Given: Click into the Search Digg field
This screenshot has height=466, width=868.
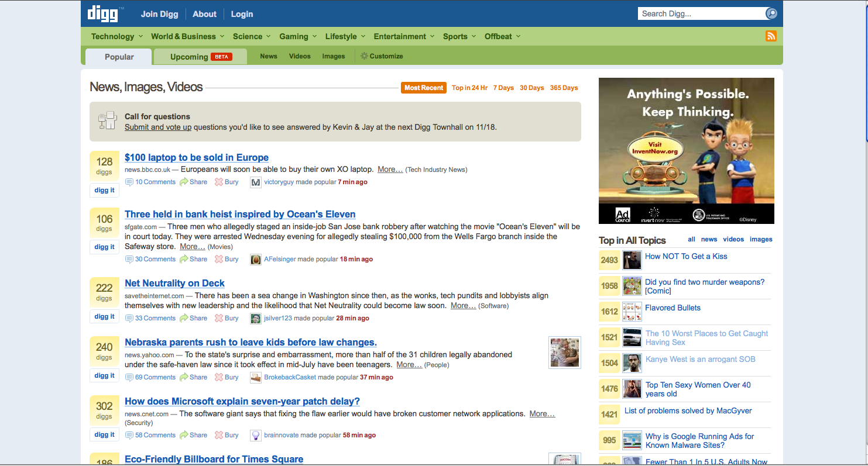Looking at the screenshot, I should tap(701, 13).
